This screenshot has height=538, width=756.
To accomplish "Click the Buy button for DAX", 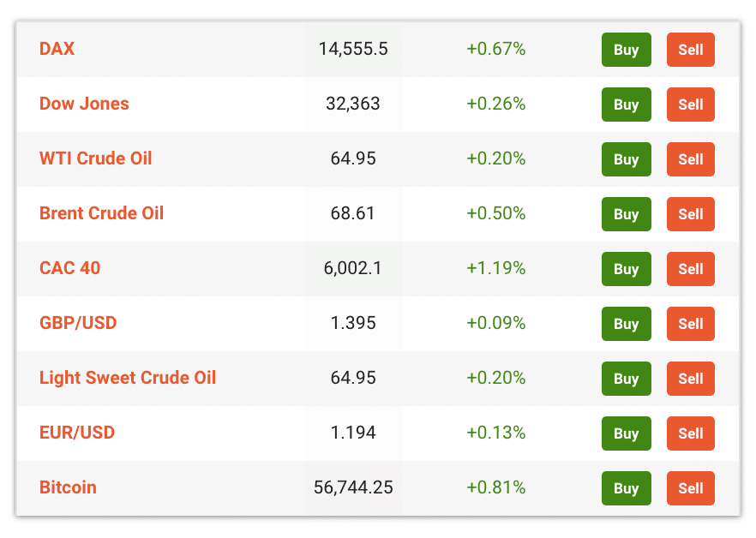I will pyautogui.click(x=626, y=50).
